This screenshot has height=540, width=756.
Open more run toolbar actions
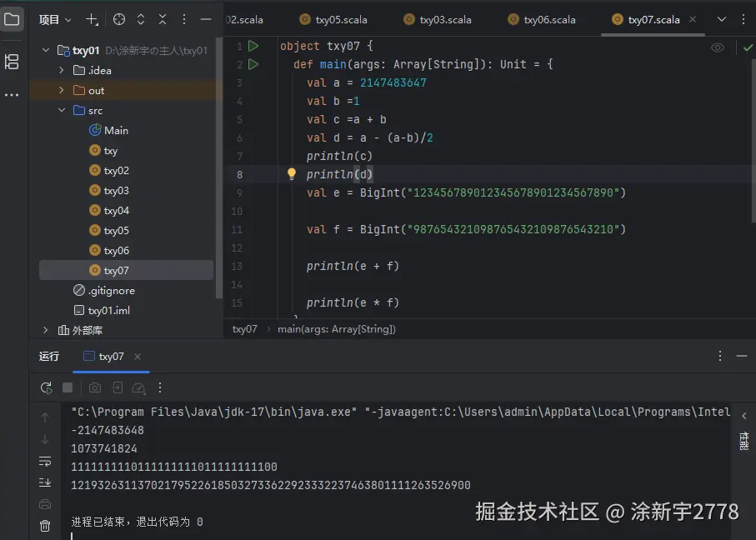(x=160, y=387)
